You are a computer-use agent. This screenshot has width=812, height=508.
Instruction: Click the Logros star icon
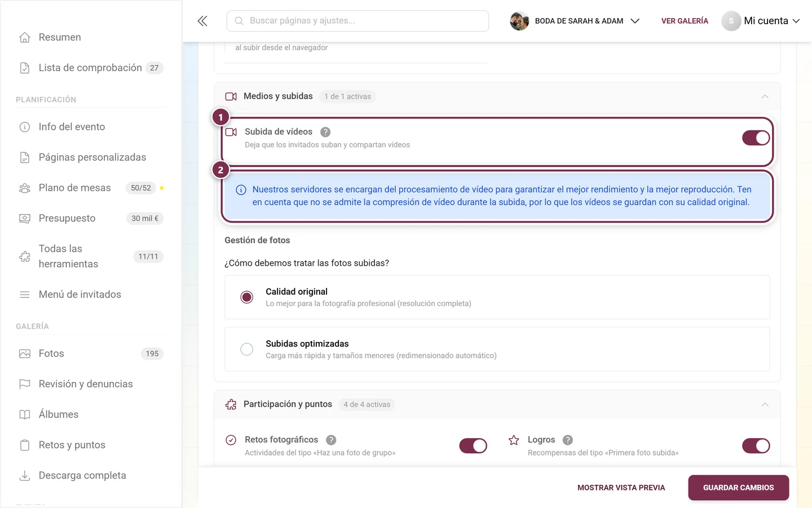[514, 440]
